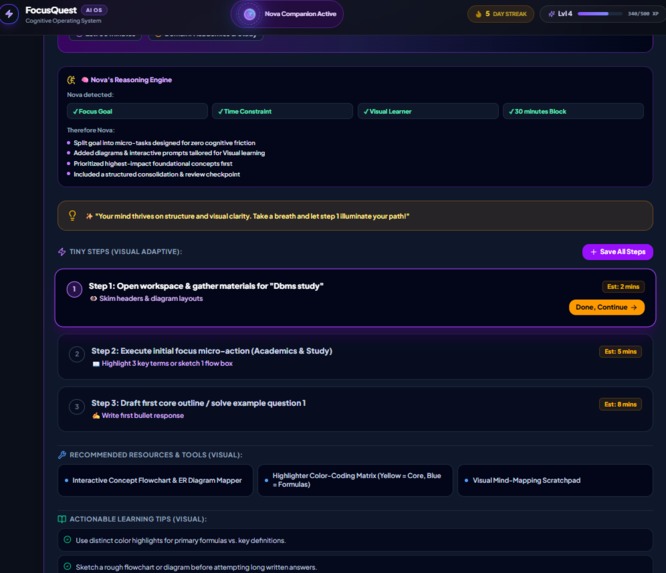Open Step 1 Open workspace card title

[x=206, y=286]
